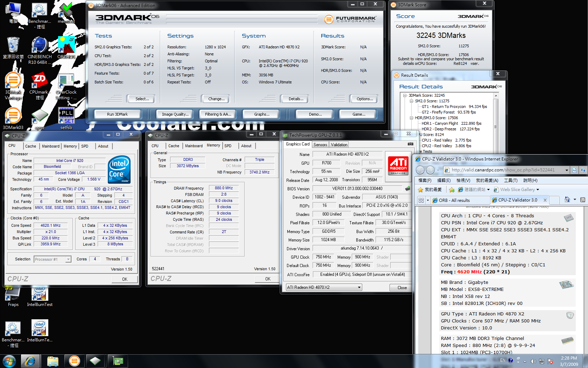Open the Recycle Bin on the desktop
The height and width of the screenshot is (368, 588).
click(13, 48)
